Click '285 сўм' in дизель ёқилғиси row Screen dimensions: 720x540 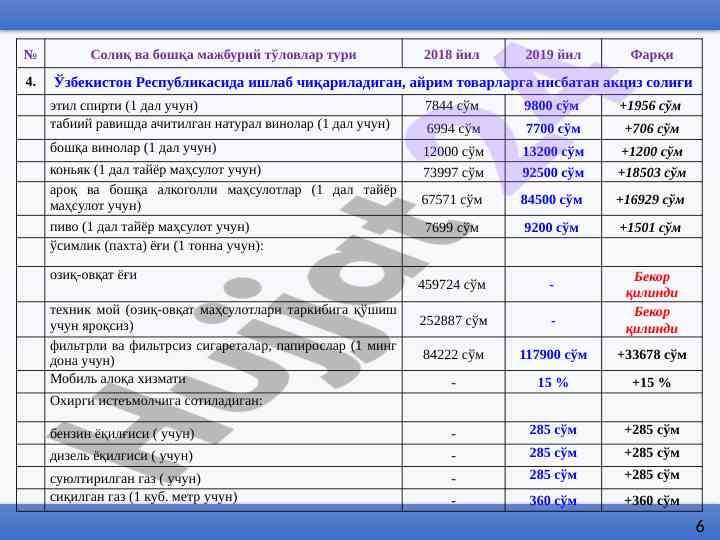pyautogui.click(x=553, y=453)
